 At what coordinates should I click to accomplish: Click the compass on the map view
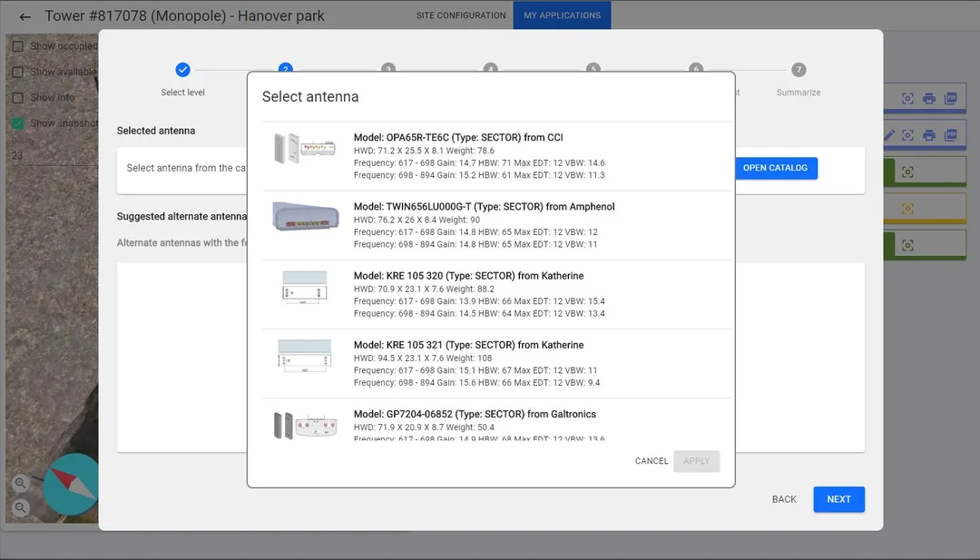[x=72, y=485]
